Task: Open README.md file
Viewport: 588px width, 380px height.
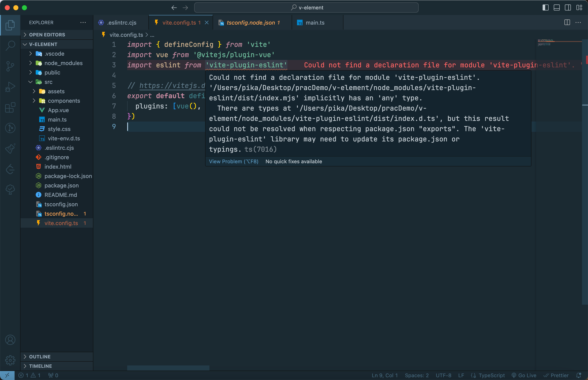Action: [57, 195]
